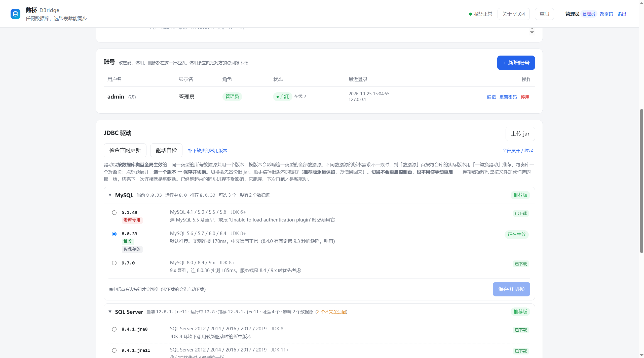Select SQL Server driver 8.4.1.jre8
This screenshot has width=644, height=358.
pyautogui.click(x=114, y=329)
